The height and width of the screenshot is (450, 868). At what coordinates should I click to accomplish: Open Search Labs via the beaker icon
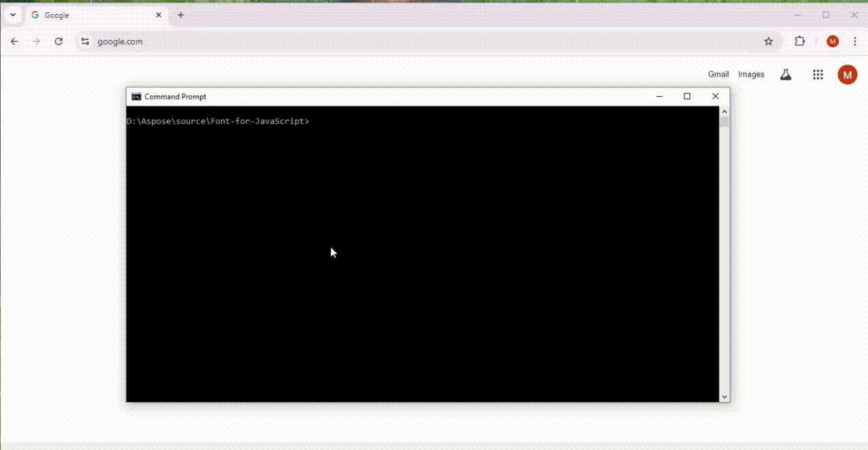click(785, 75)
